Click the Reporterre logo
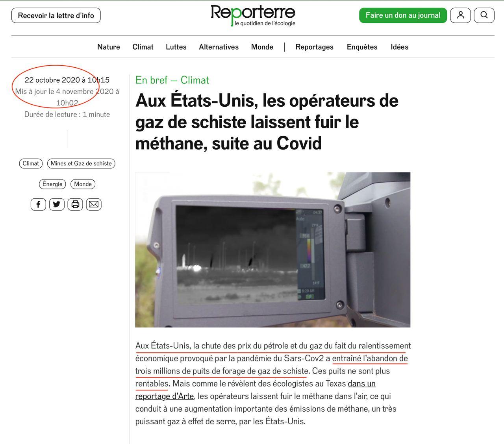This screenshot has height=444, width=504. (x=253, y=15)
